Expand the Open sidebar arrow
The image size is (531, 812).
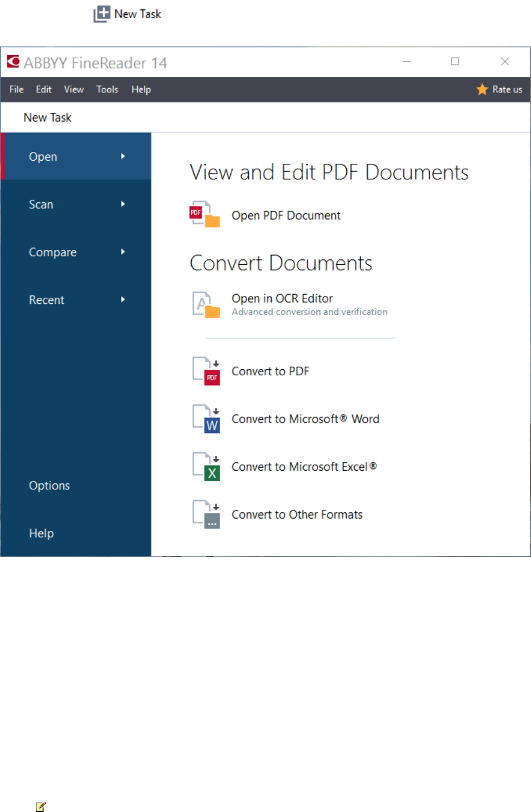pos(123,156)
